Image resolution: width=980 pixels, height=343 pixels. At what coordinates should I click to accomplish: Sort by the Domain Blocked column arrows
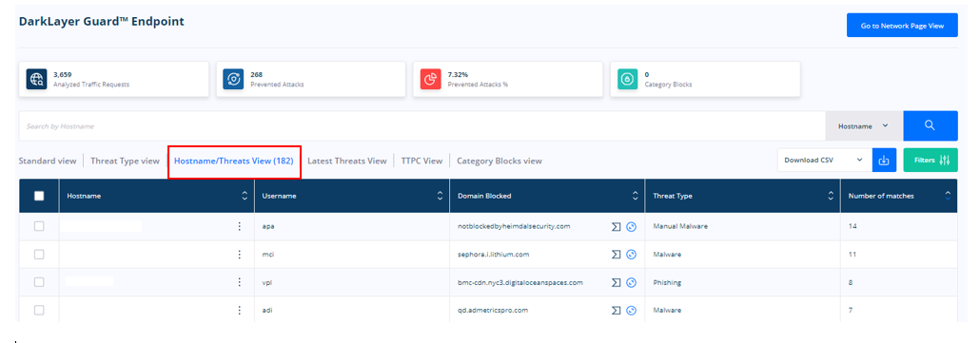coord(635,196)
